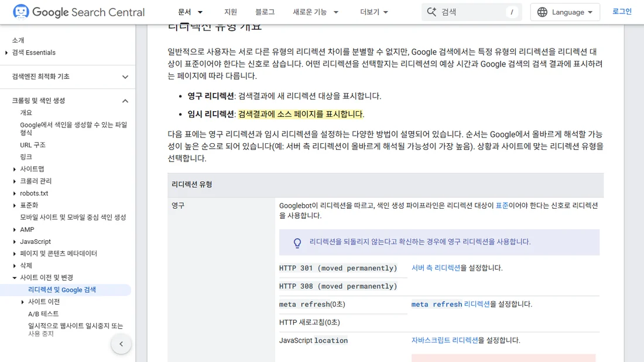Viewport: 644px width, 362px height.
Task: Open Google에서 색인을 생성할 수 있는 파일 형식
Action: [x=74, y=129]
